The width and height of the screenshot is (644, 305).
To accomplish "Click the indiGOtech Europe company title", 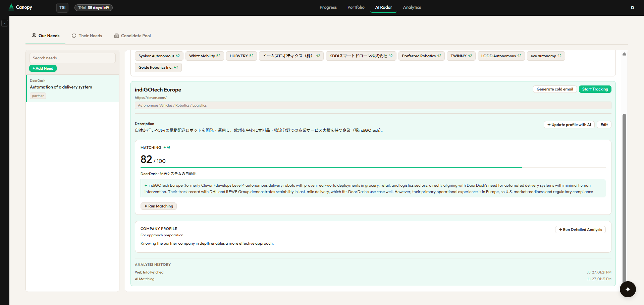I will pyautogui.click(x=158, y=89).
